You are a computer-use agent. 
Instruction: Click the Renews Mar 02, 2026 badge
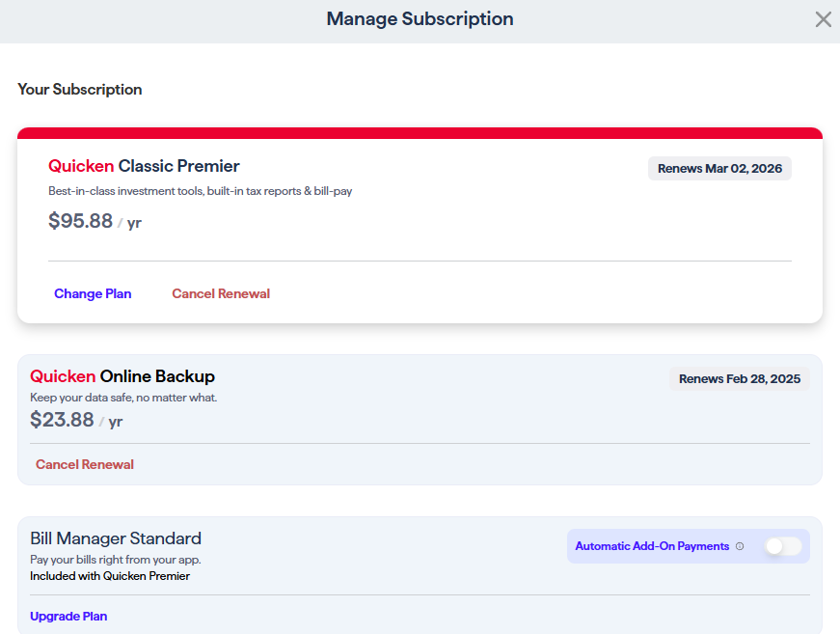tap(719, 168)
